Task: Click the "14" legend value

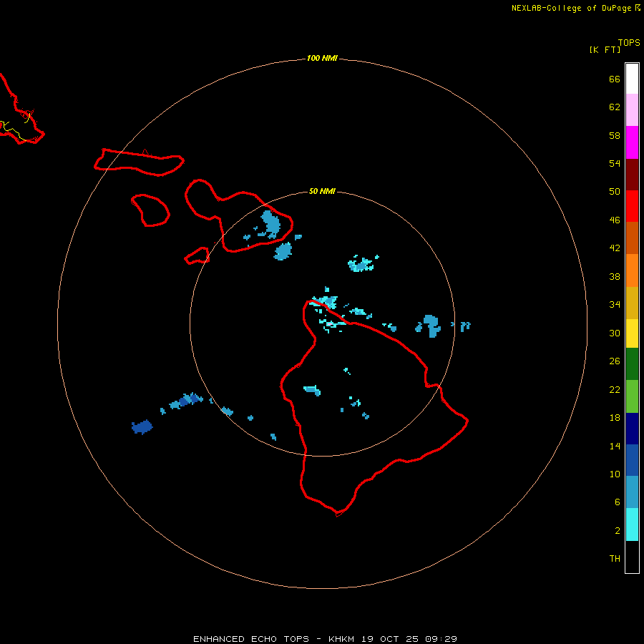Action: pos(615,446)
